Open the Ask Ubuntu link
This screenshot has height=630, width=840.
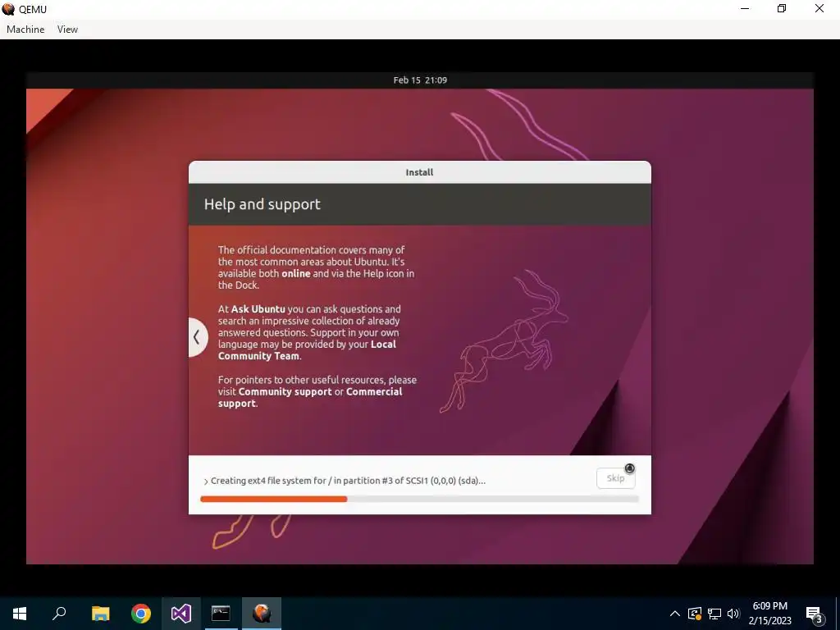coord(258,309)
